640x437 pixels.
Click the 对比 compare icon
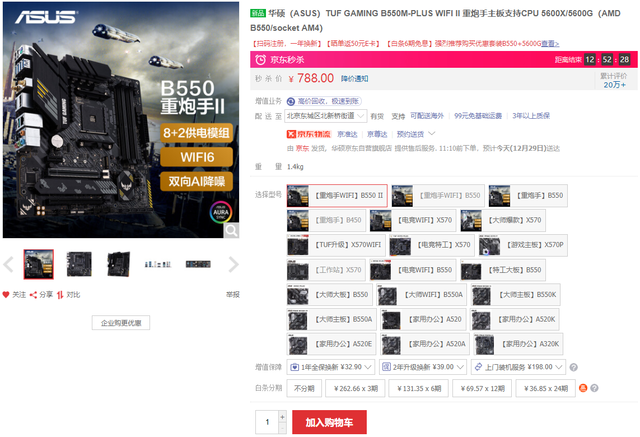60,295
